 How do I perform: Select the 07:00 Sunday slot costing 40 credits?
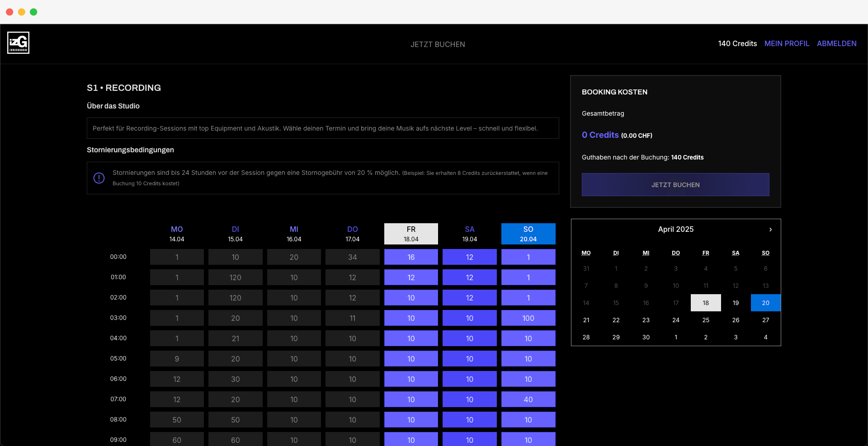(x=528, y=399)
